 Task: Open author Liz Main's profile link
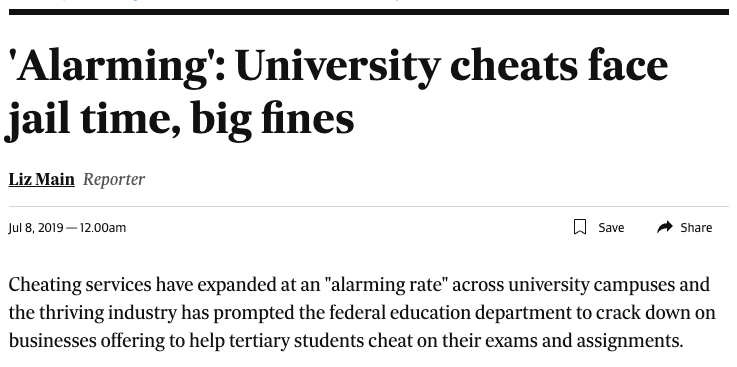(x=41, y=180)
